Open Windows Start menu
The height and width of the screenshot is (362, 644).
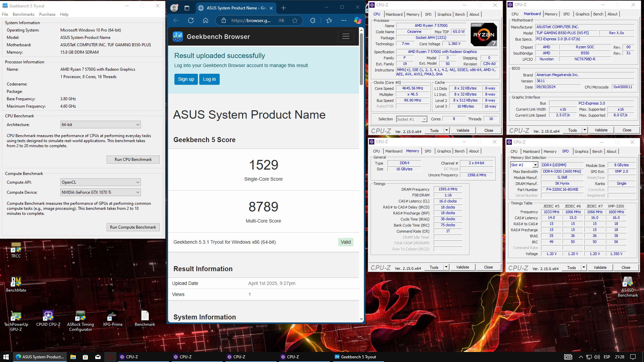click(x=6, y=357)
